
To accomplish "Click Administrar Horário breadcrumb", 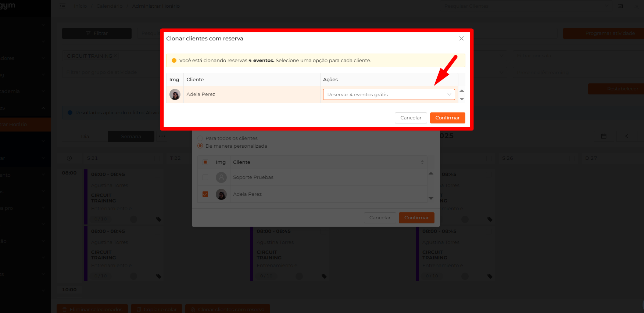I will pos(156,6).
